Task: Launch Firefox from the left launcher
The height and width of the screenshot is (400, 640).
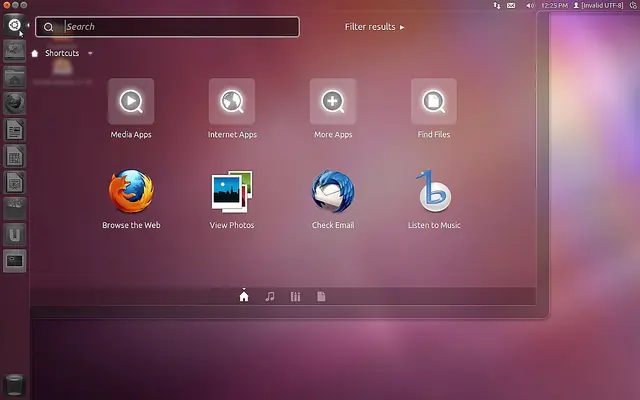Action: coord(14,103)
